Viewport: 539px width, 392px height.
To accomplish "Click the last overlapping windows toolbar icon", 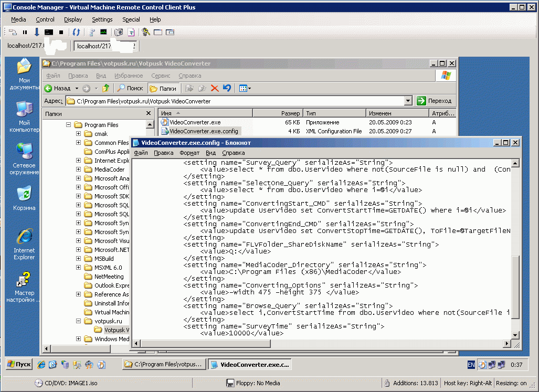I will point(170,33).
